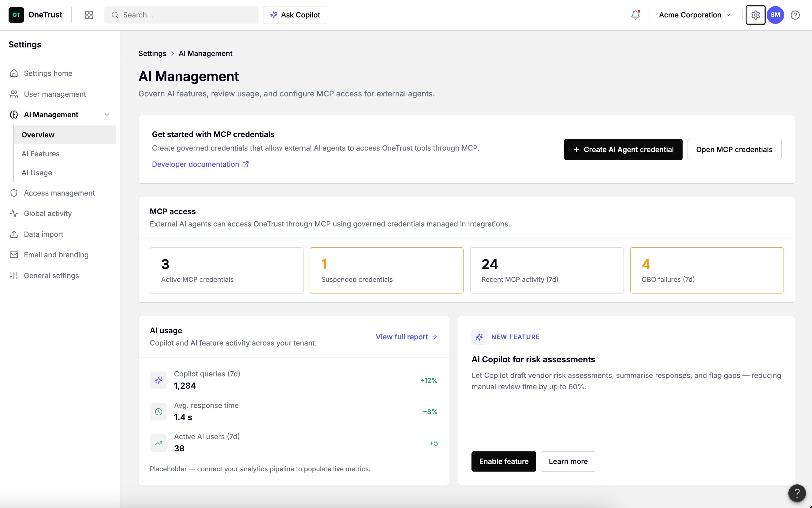Click the arrow icon after View full report
Image resolution: width=812 pixels, height=508 pixels.
[434, 337]
